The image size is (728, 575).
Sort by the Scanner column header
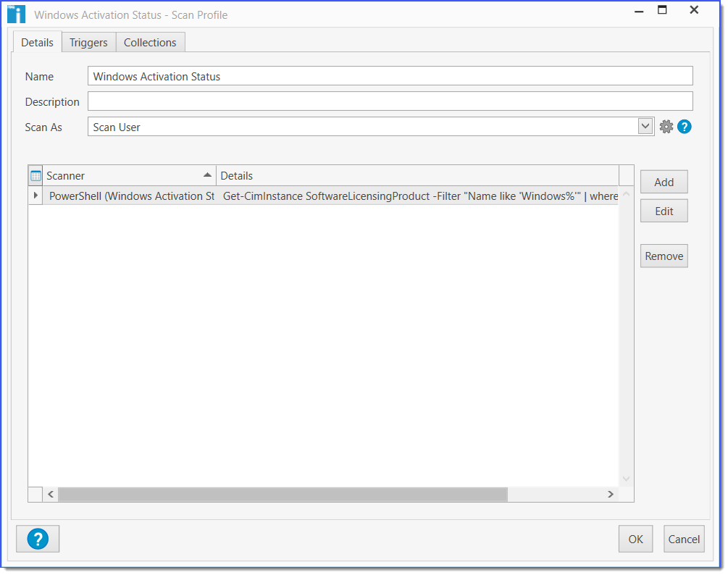pyautogui.click(x=129, y=176)
